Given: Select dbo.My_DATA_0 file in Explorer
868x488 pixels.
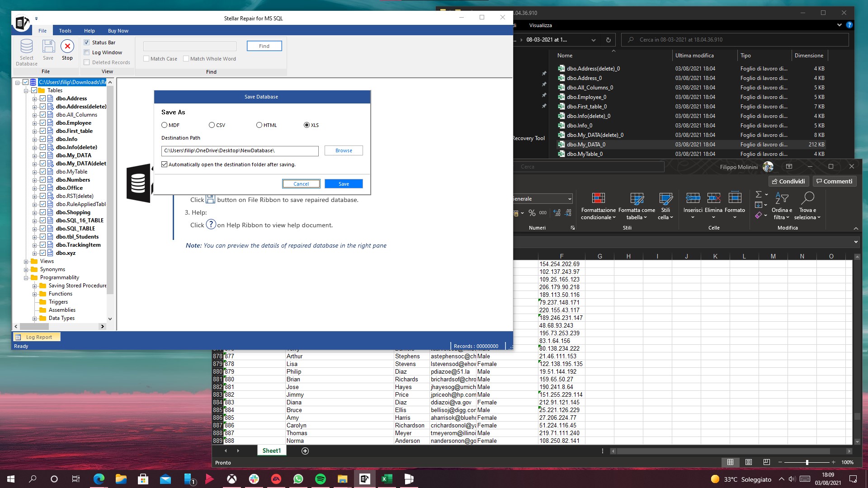Looking at the screenshot, I should [x=691, y=145].
